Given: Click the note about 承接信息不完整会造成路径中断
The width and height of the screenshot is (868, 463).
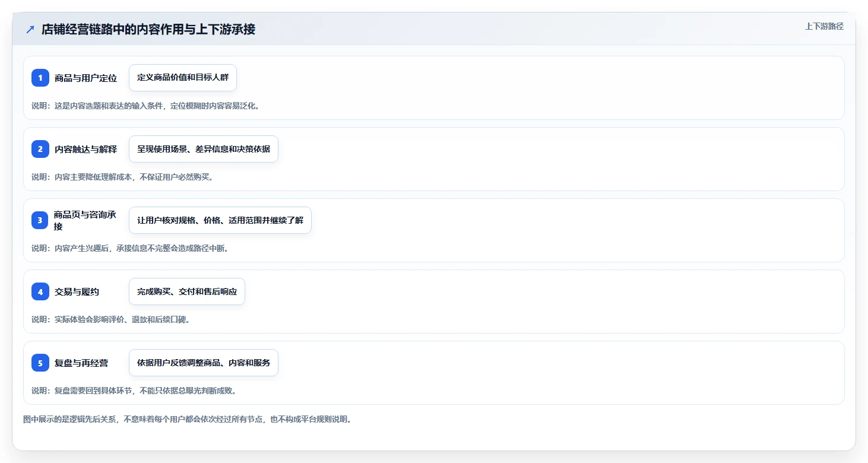Looking at the screenshot, I should pyautogui.click(x=130, y=248).
